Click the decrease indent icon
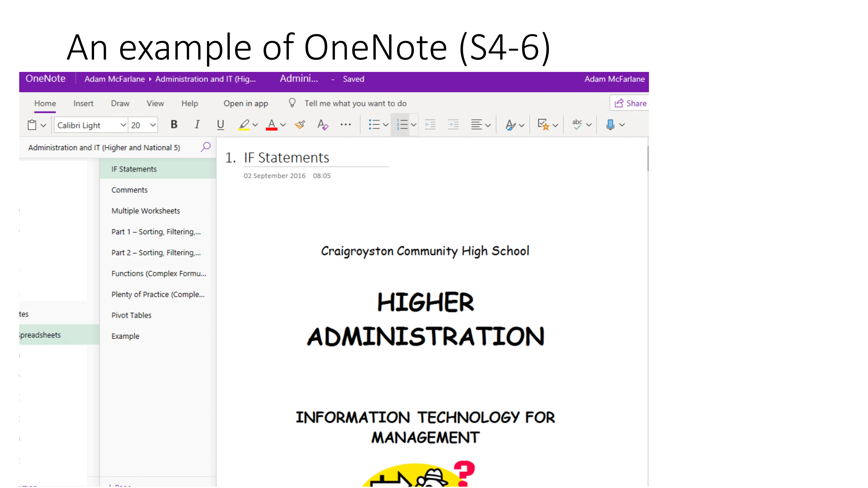868x488 pixels. [x=430, y=125]
